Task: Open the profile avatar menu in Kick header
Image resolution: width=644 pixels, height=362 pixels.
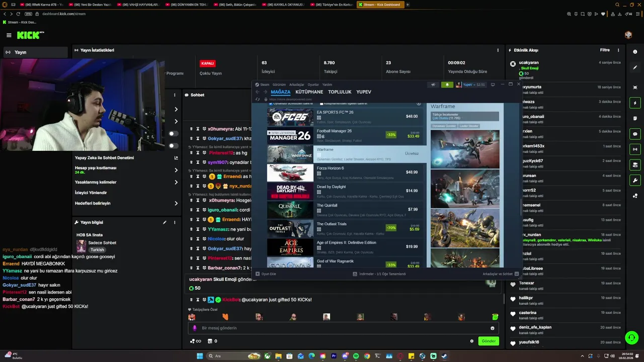Action: (x=628, y=35)
